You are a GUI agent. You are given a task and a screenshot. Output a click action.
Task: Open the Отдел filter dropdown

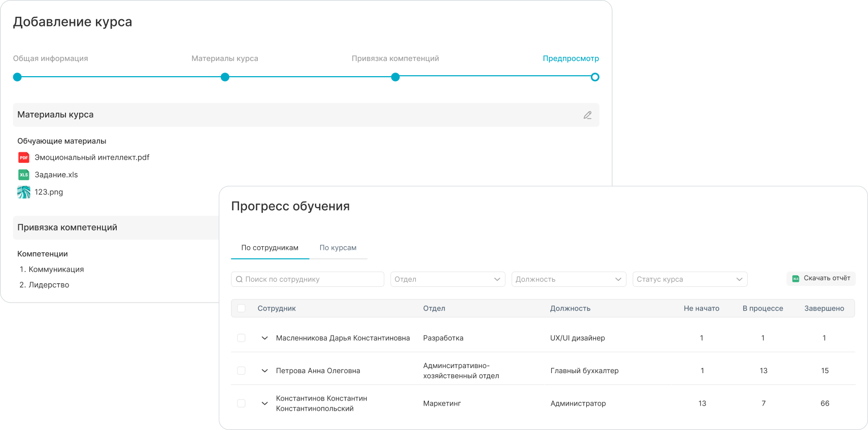point(448,279)
